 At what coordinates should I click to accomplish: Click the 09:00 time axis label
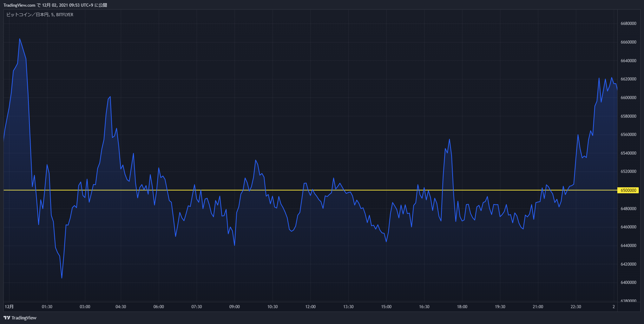click(x=235, y=307)
